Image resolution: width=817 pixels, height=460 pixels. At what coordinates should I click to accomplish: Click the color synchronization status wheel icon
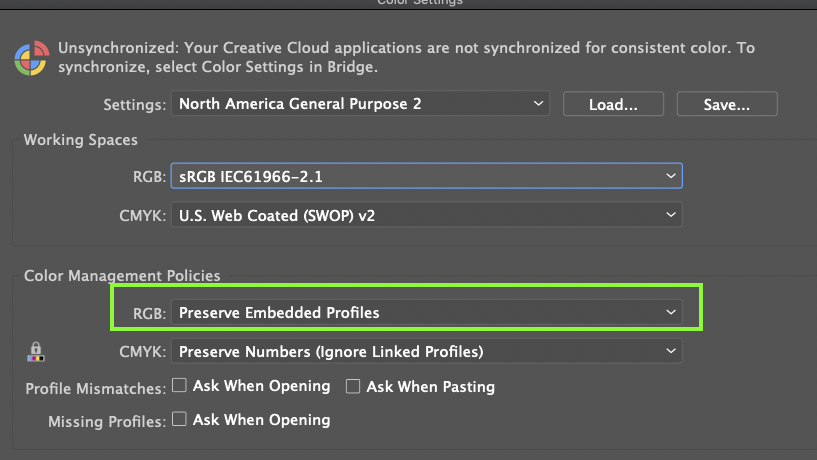[30, 58]
